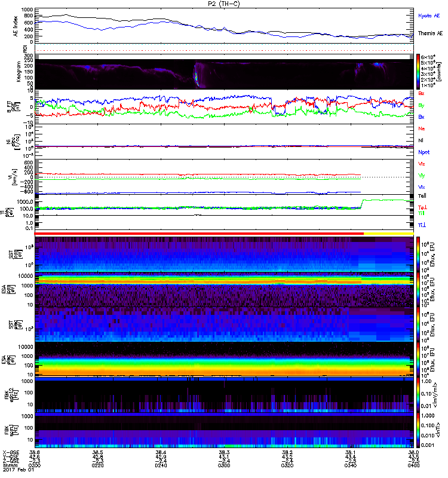The width and height of the screenshot is (448, 478).
Task: Click the X-GSE value 38.5
Action: coord(97,452)
